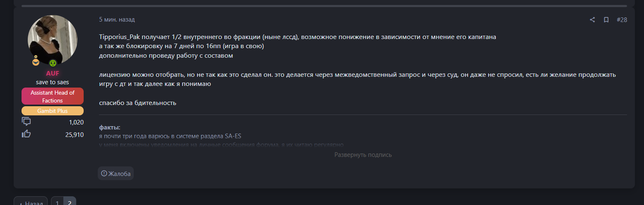Click the speech bubbles messages icon

pyautogui.click(x=26, y=122)
